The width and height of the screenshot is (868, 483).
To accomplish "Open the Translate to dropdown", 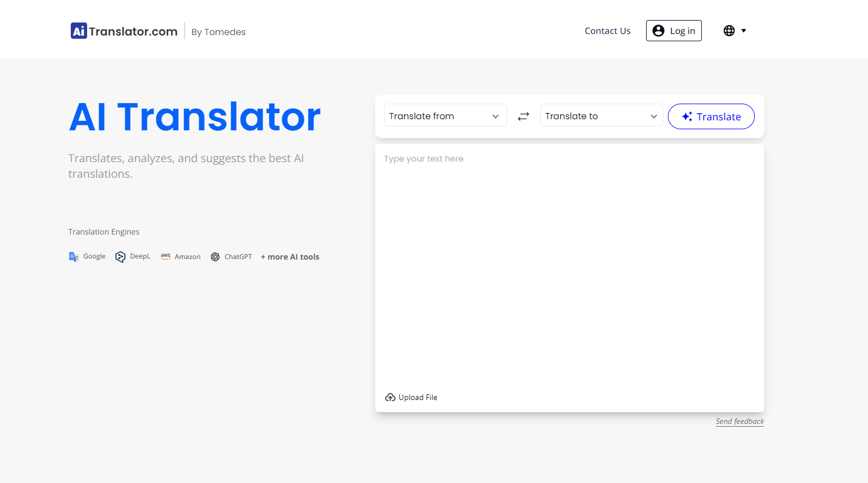I will [x=601, y=116].
